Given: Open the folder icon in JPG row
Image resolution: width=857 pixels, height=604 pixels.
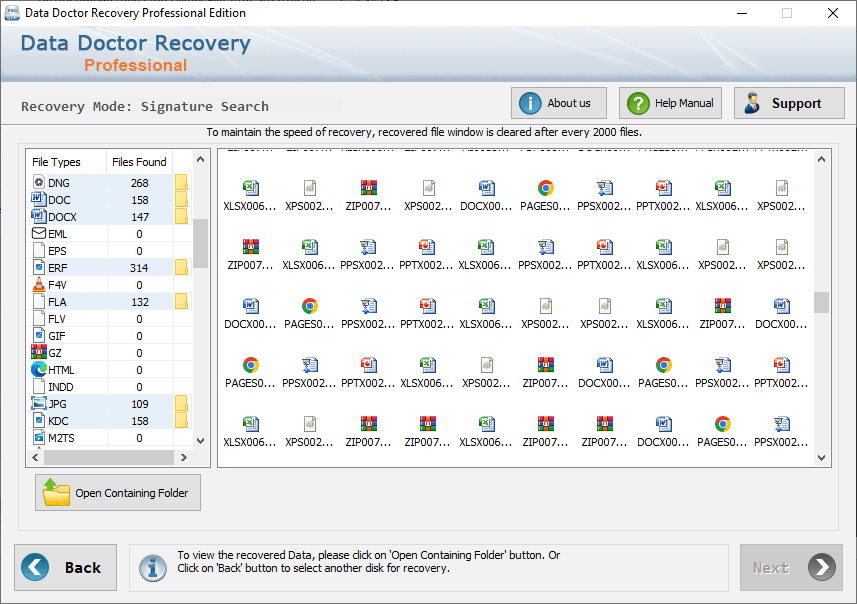Looking at the screenshot, I should pos(181,403).
